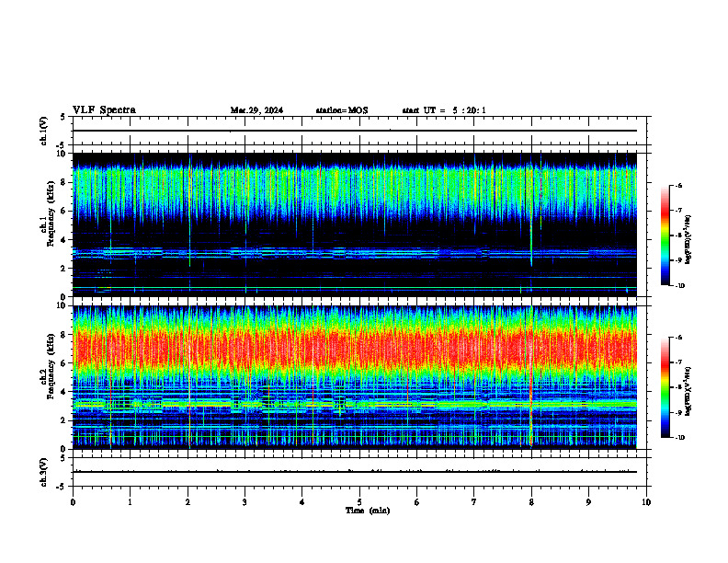Image resolution: width=728 pixels, height=563 pixels.
Task: Click the "1" tick on the time axis
Action: 130,502
